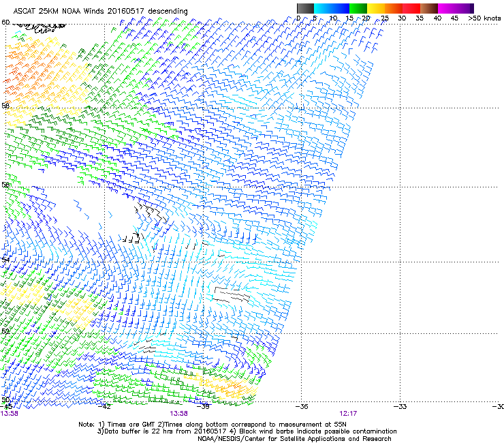Click the yellow 20-25 knots legend swatch
This screenshot has height=443, width=504.
(376, 8)
